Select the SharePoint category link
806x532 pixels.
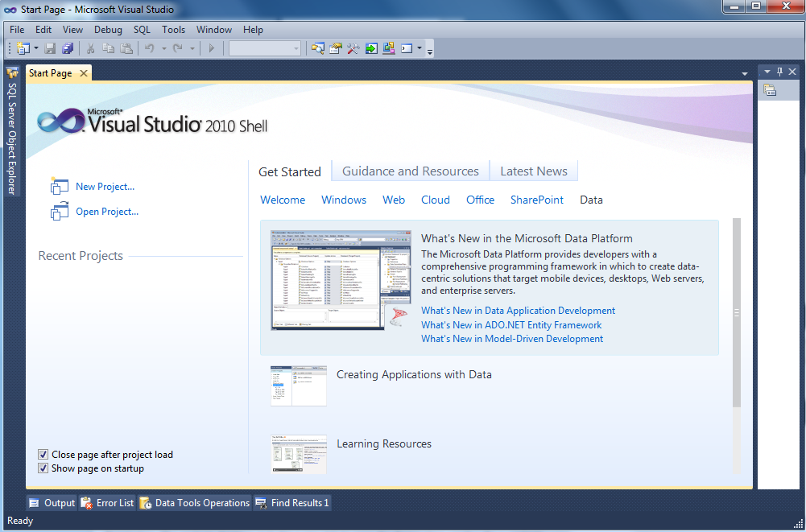(x=536, y=200)
